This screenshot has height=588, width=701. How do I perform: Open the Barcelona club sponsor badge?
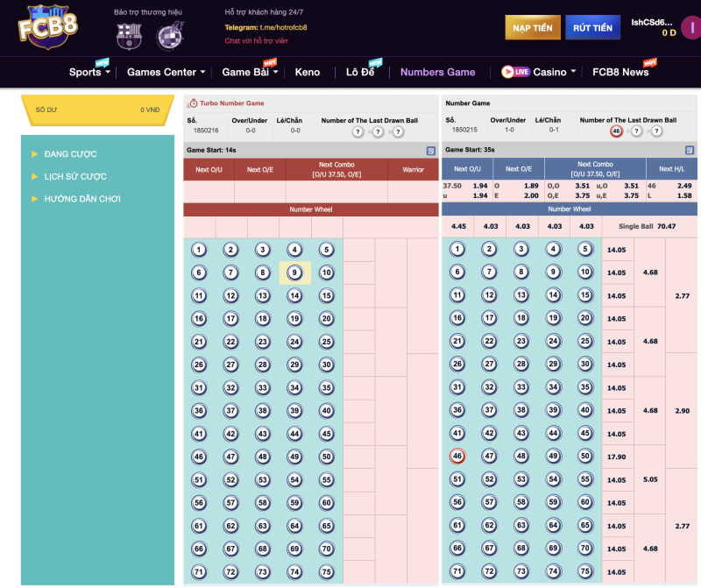coord(129,36)
